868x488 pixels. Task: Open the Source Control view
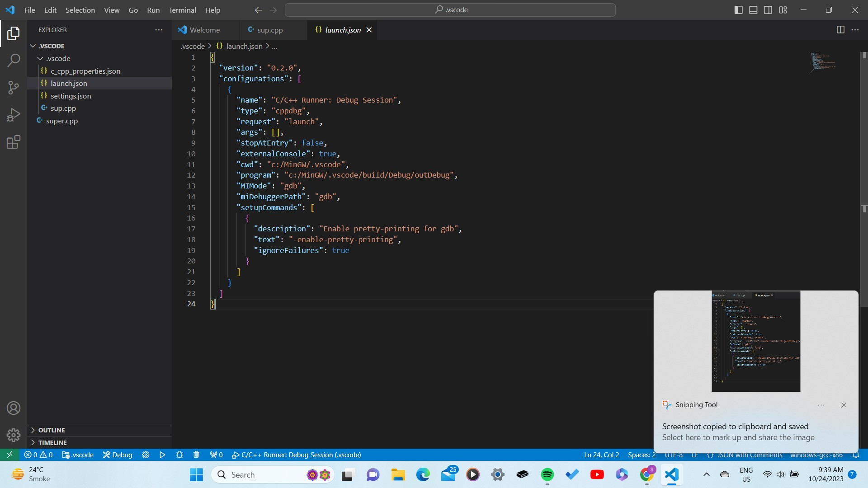(14, 87)
